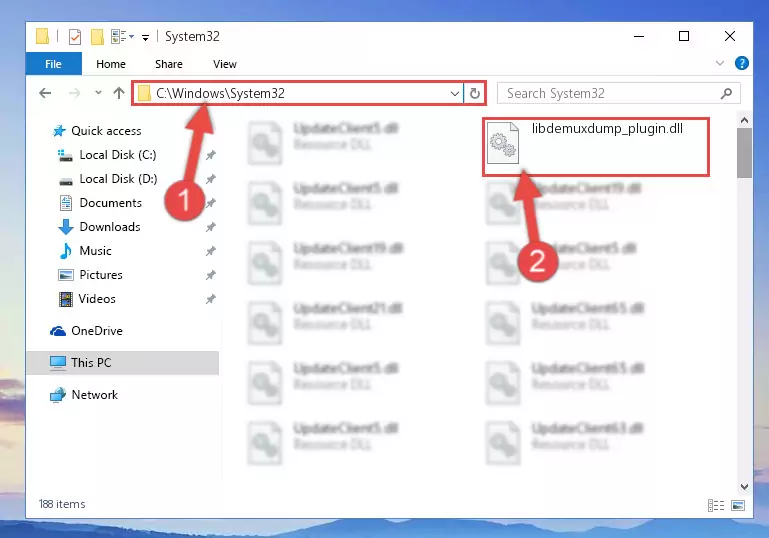Select Quick access in navigation pane
The image size is (769, 538).
[x=106, y=131]
